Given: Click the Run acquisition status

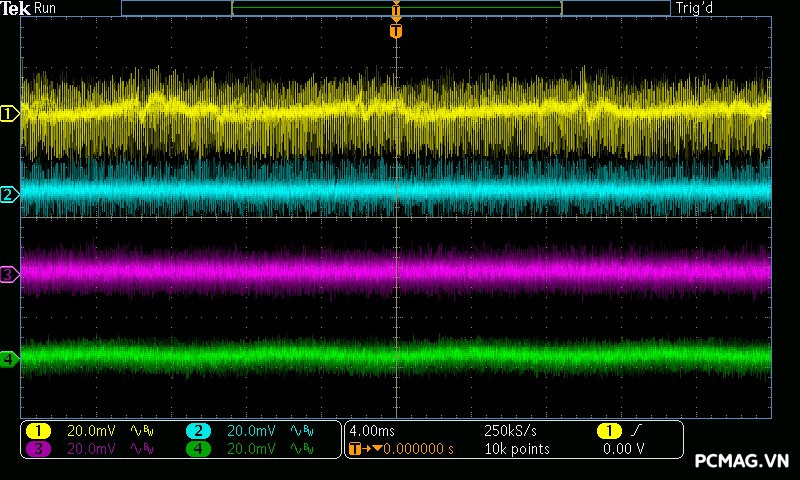Looking at the screenshot, I should [x=45, y=9].
